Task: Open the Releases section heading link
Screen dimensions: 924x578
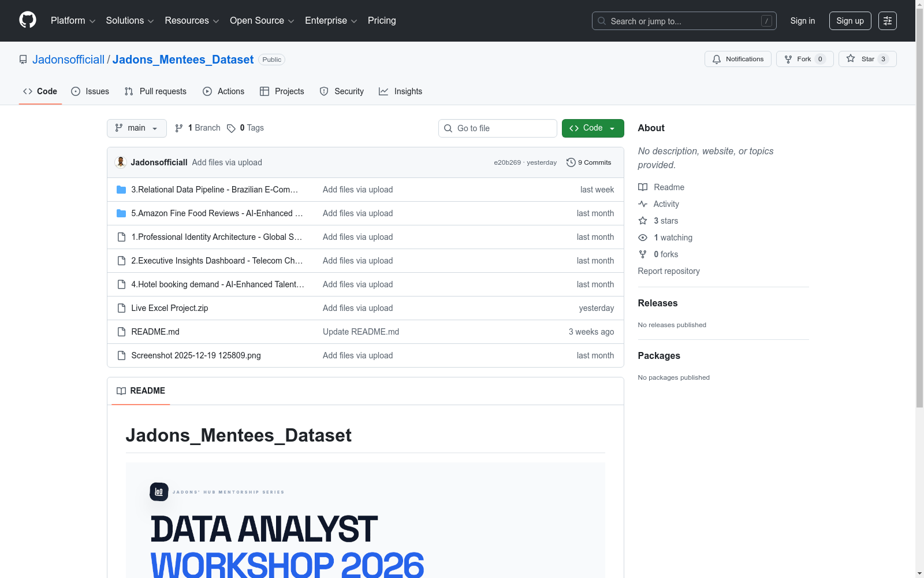Action: point(658,303)
